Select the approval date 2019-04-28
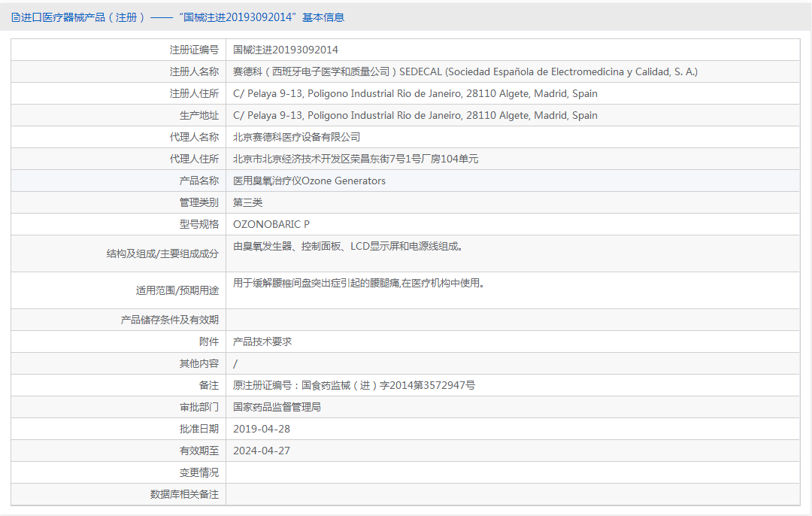This screenshot has height=516, width=812. [x=262, y=429]
